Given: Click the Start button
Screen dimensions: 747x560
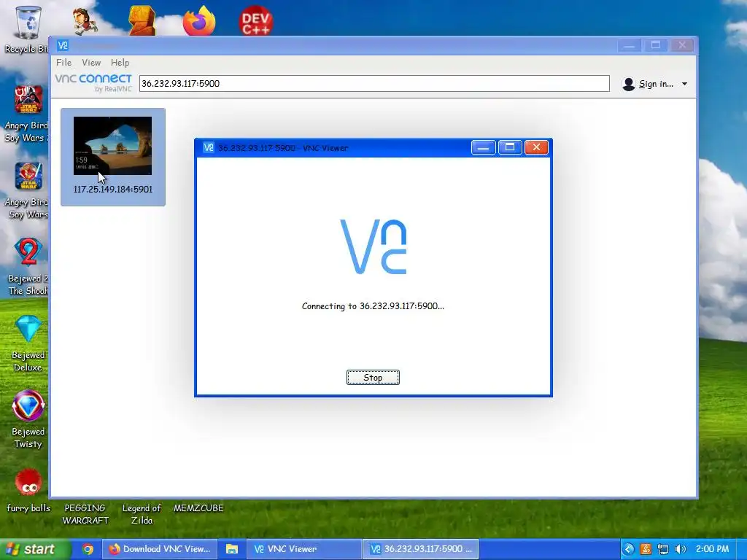Looking at the screenshot, I should click(36, 549).
